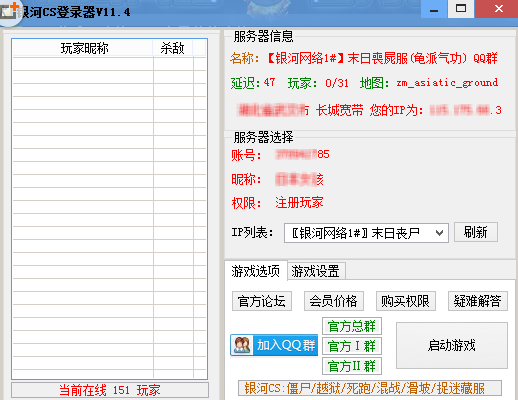Maximize the 银河CS登录器 window
Screen dimensions: 518x400
point(461,9)
